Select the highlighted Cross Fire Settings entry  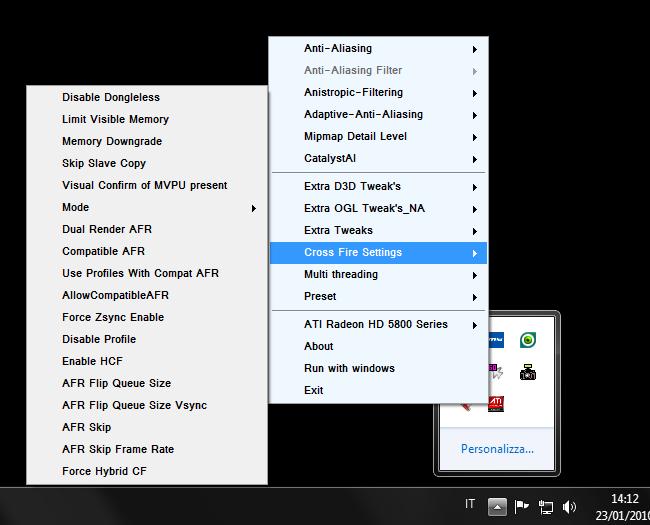tap(378, 253)
